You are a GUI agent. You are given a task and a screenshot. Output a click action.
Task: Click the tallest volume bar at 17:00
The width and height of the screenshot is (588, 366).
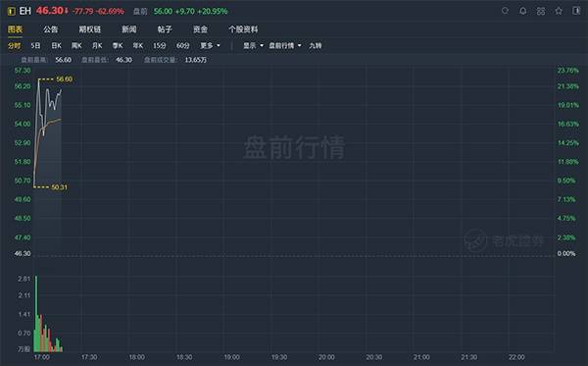(x=36, y=314)
